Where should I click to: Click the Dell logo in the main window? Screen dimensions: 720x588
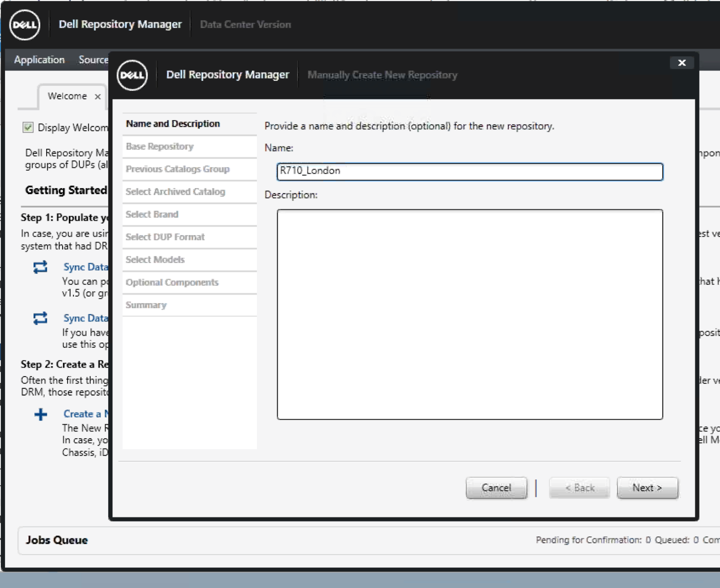click(25, 25)
